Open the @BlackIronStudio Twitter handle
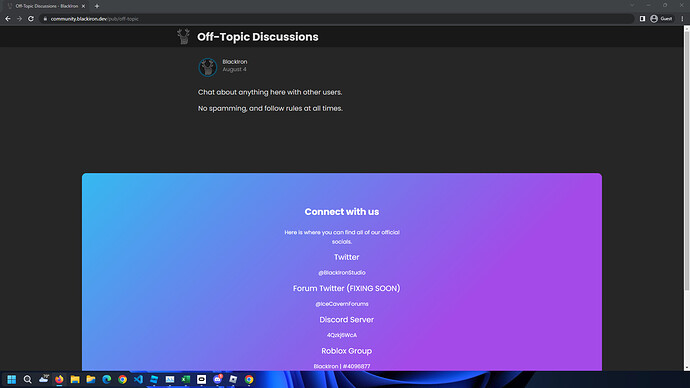This screenshot has width=690, height=388. click(x=342, y=273)
